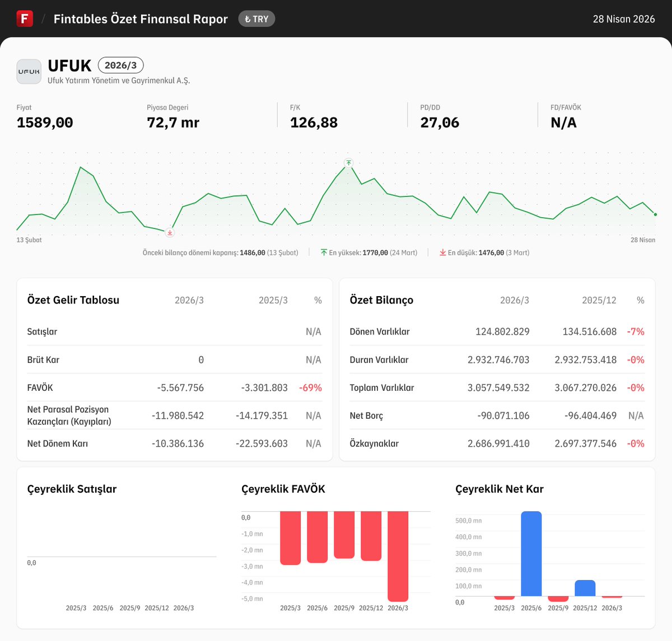Click the previous period close value 1486,00
This screenshot has width=672, height=641.
coord(253,252)
